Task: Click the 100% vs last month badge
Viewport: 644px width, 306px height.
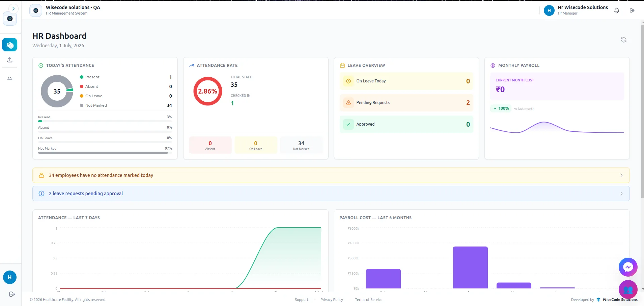Action: [501, 108]
